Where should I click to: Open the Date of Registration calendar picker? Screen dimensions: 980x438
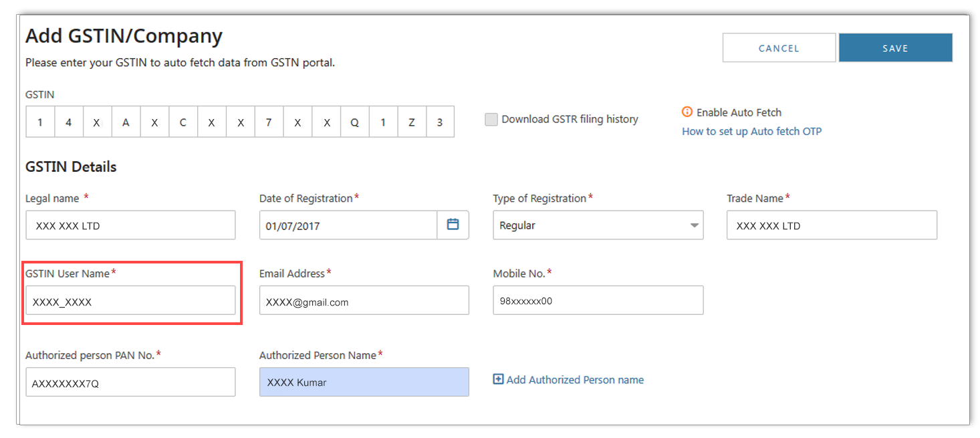(x=453, y=225)
